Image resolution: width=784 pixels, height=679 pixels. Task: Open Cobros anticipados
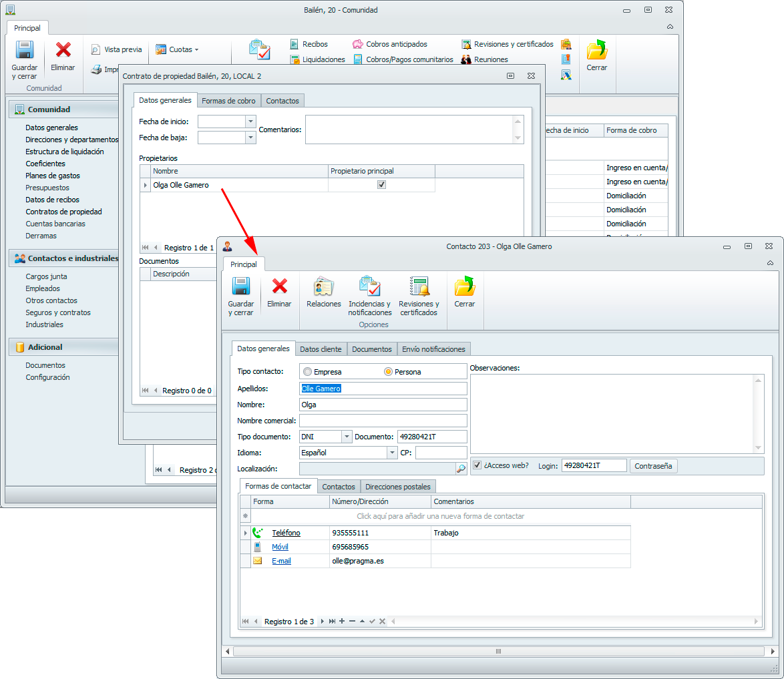tap(390, 44)
